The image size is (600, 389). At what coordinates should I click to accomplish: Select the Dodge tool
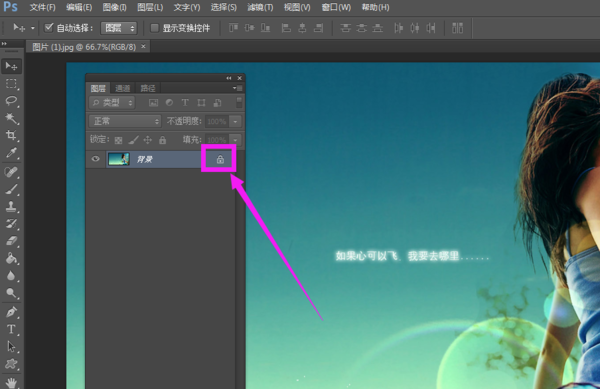pos(11,293)
